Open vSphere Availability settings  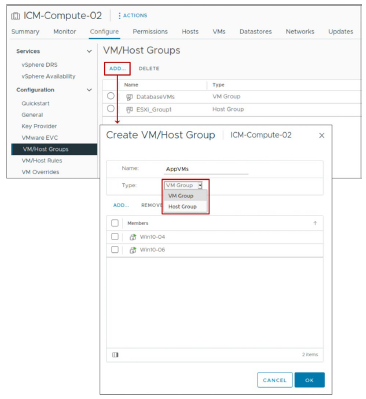coord(48,76)
